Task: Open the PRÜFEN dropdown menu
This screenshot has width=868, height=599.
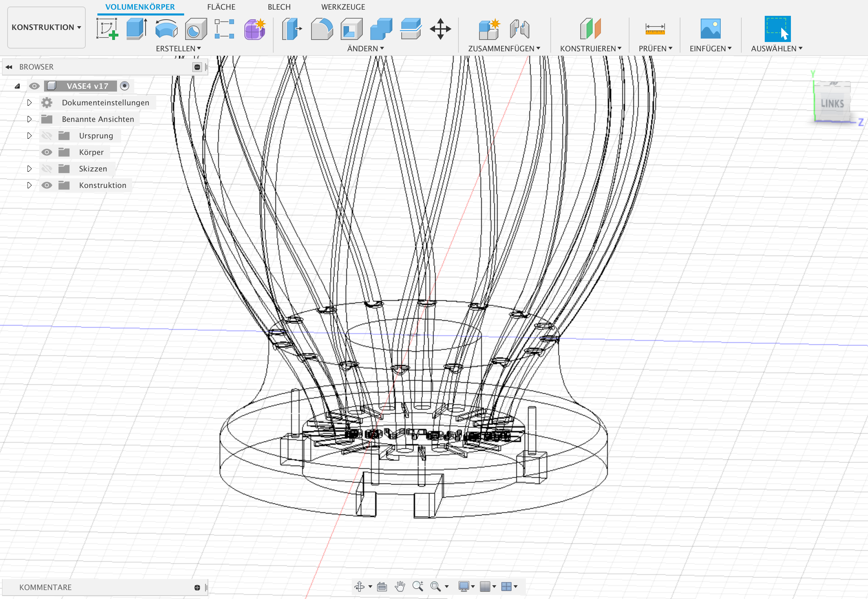Action: 655,49
